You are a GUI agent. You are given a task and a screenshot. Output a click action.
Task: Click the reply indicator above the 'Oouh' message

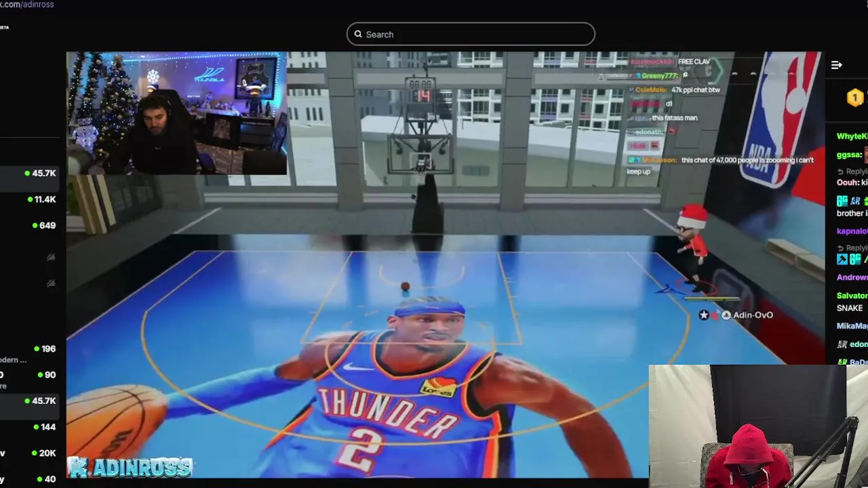point(852,172)
